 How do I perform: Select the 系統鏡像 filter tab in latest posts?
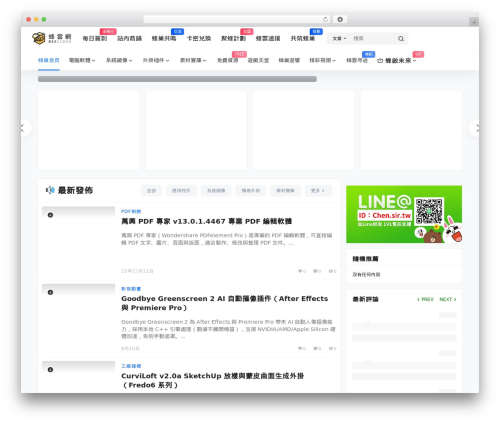(216, 191)
